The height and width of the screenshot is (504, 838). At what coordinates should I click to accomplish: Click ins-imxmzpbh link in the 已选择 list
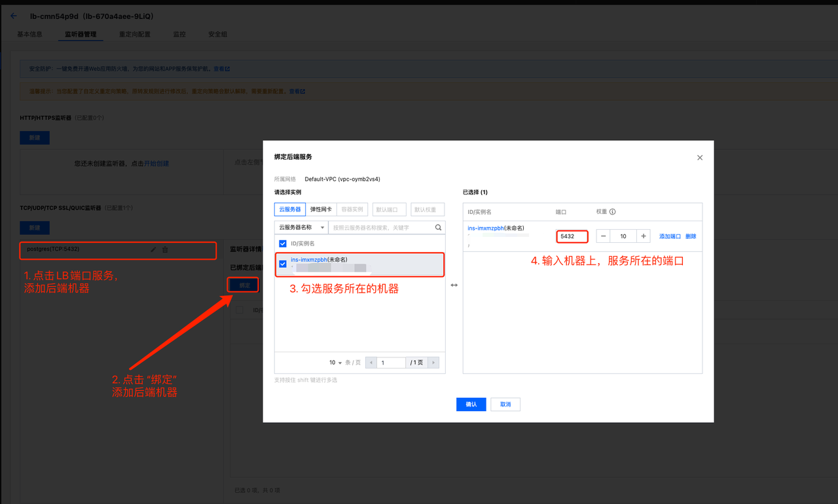coord(486,228)
